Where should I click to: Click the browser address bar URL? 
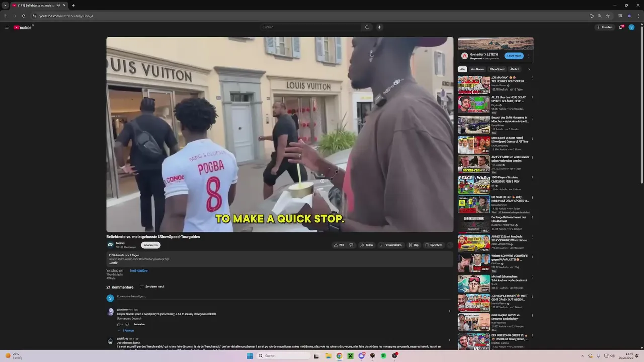(x=66, y=16)
